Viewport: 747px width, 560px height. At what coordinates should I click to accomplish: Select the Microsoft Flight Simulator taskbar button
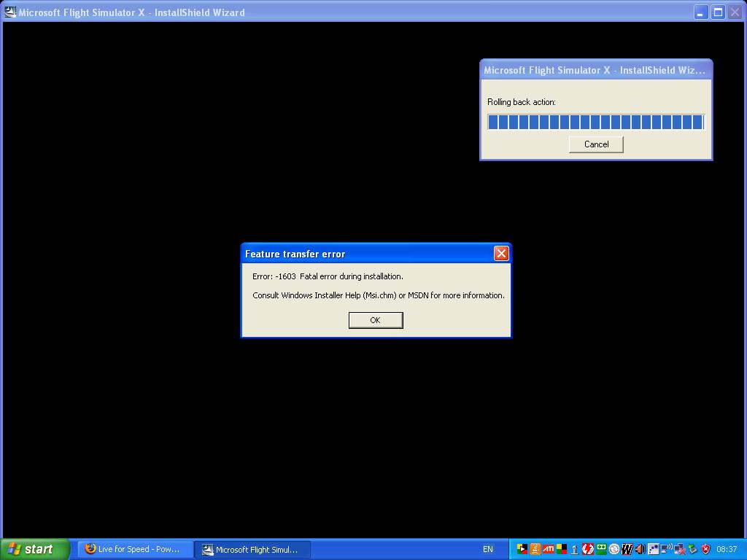[252, 550]
